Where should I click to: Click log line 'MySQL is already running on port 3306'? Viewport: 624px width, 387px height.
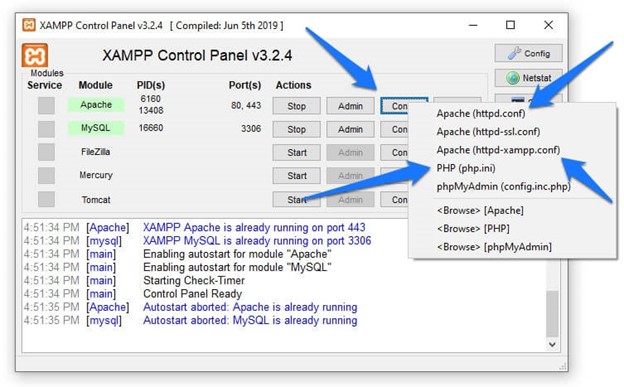pos(257,240)
